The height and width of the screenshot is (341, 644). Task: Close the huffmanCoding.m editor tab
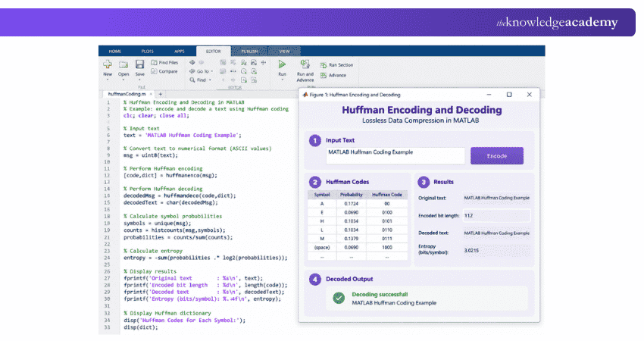pos(151,94)
